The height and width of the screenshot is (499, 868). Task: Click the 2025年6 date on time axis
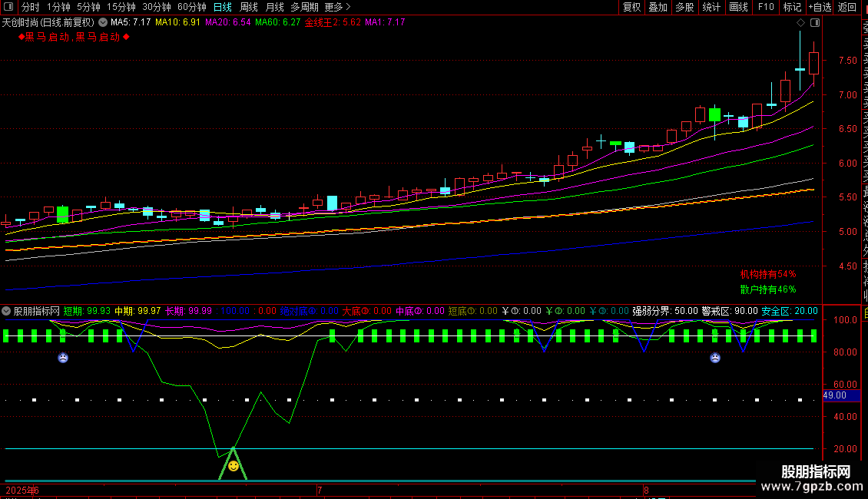(22, 490)
